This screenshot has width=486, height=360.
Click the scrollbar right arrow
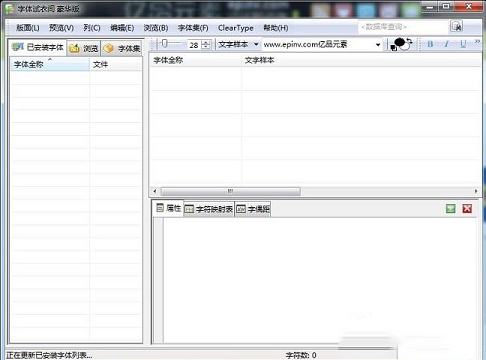(x=476, y=191)
